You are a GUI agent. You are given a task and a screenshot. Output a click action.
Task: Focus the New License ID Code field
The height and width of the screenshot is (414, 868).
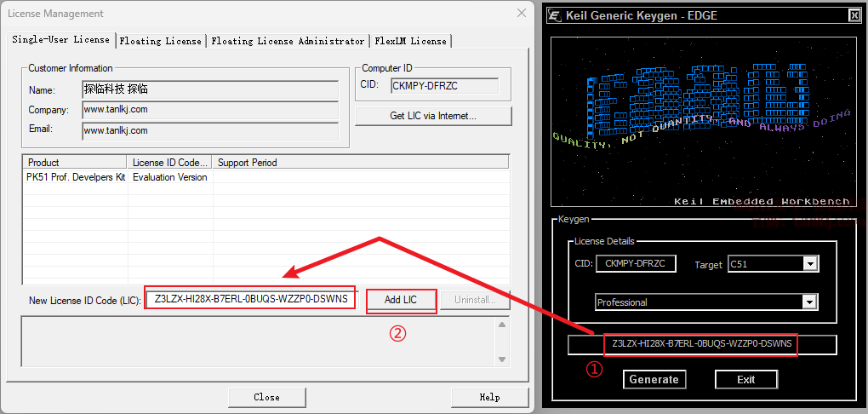(251, 300)
